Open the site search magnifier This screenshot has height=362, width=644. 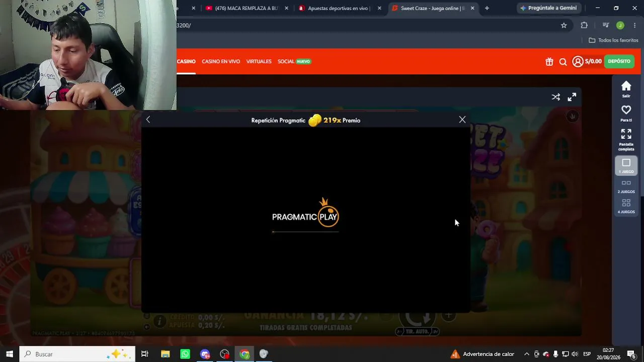[563, 61]
